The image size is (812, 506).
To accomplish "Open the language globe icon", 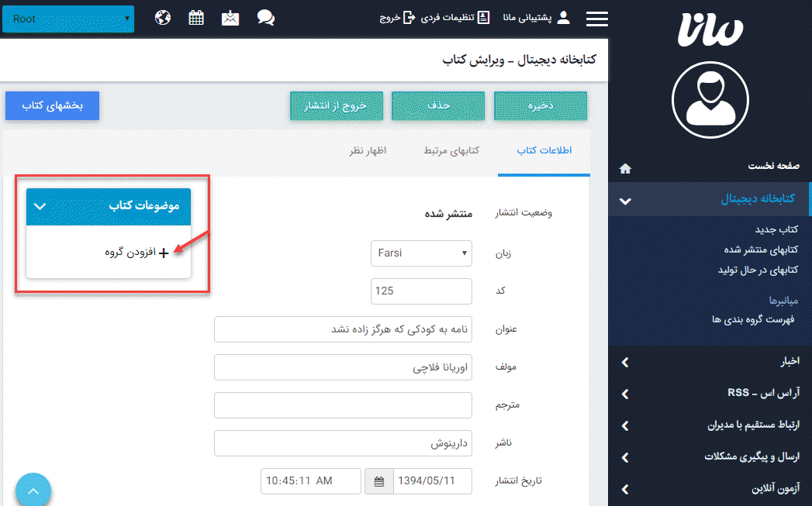I will (x=162, y=16).
